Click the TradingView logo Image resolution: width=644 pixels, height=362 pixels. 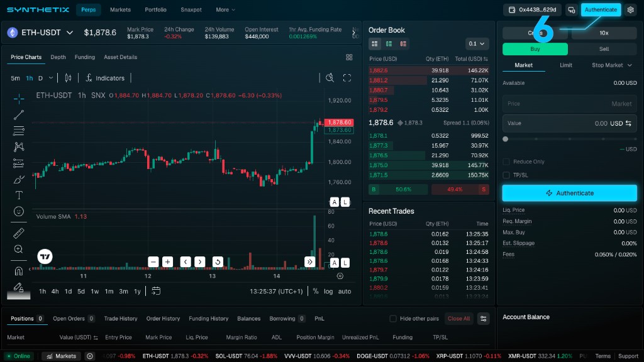pos(45,256)
